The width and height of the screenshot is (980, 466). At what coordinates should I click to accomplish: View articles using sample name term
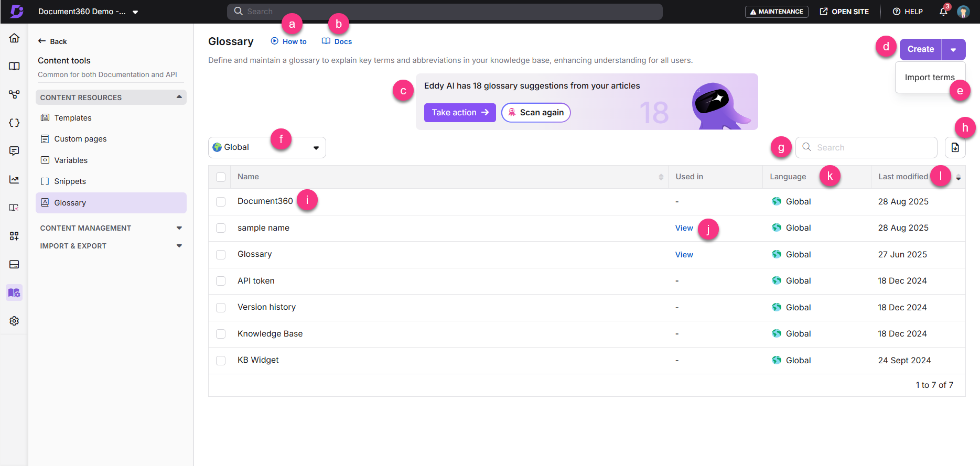tap(684, 228)
